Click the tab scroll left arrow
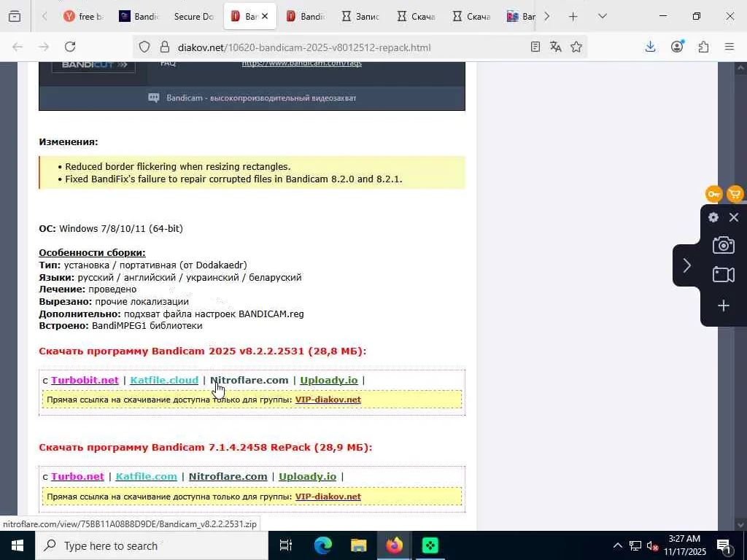 pyautogui.click(x=44, y=16)
